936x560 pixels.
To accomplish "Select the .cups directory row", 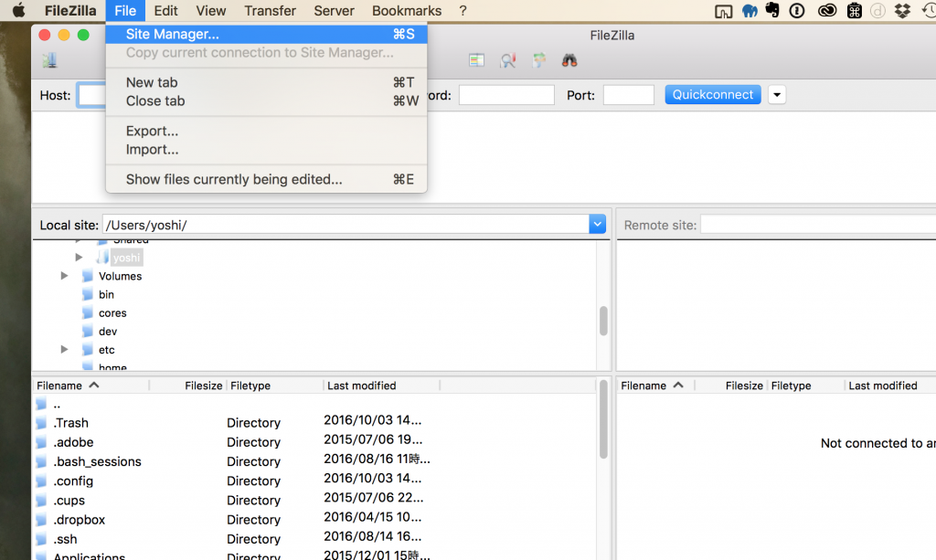I will [x=315, y=501].
